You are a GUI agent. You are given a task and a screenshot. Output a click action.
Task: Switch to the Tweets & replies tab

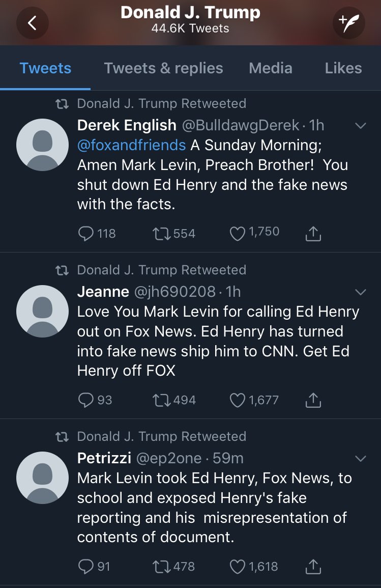[x=163, y=68]
